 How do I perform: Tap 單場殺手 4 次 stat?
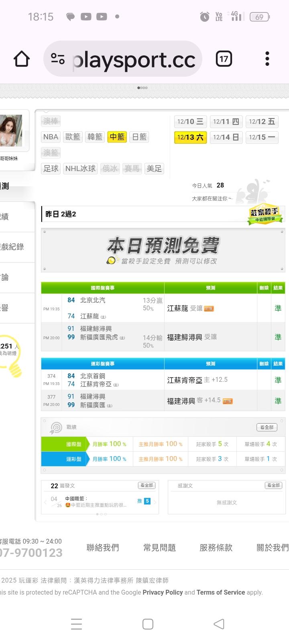(x=261, y=444)
